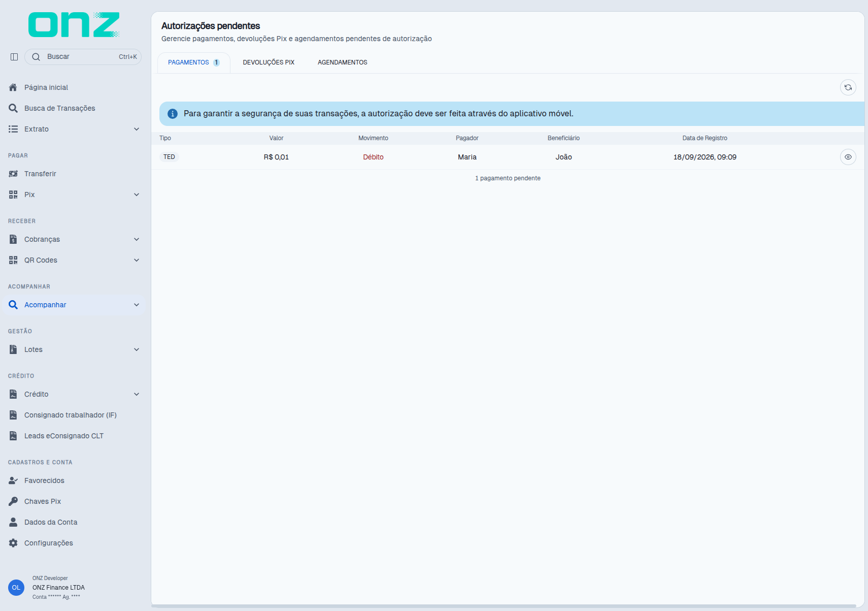This screenshot has width=868, height=611.
Task: Click the OL user avatar
Action: pos(16,588)
